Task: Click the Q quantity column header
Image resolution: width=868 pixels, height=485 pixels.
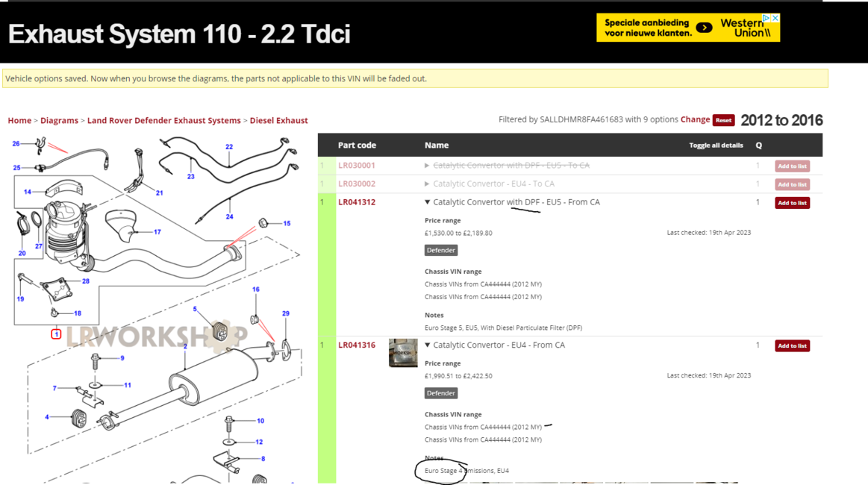Action: click(758, 145)
